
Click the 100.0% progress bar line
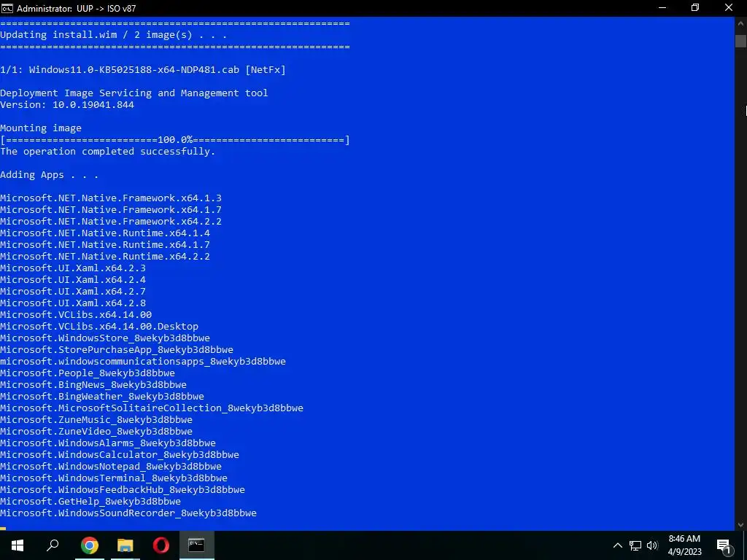pos(175,140)
